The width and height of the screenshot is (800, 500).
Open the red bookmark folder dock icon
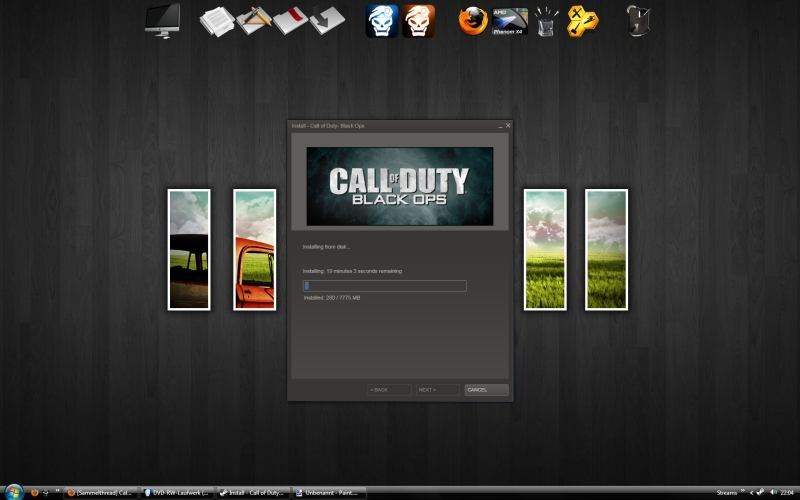click(290, 20)
